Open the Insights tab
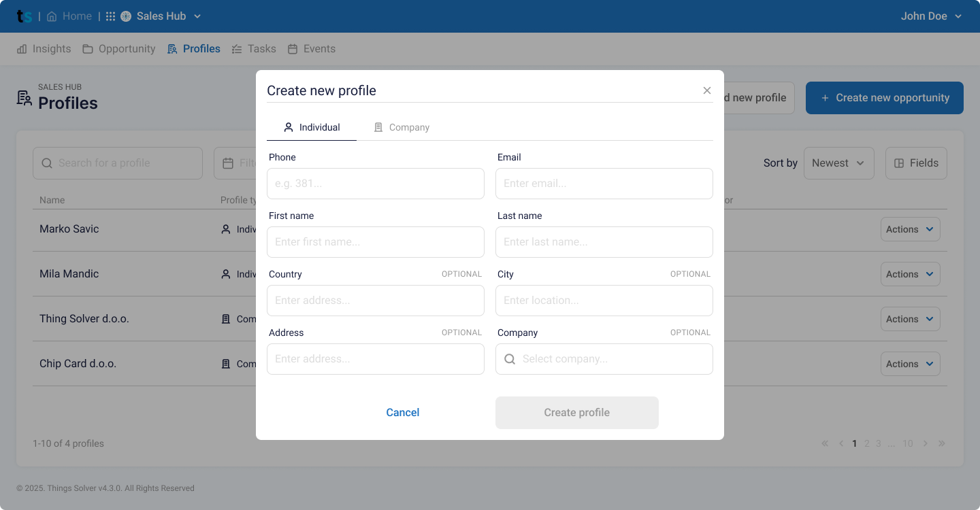Viewport: 980px width, 510px height. pos(44,49)
